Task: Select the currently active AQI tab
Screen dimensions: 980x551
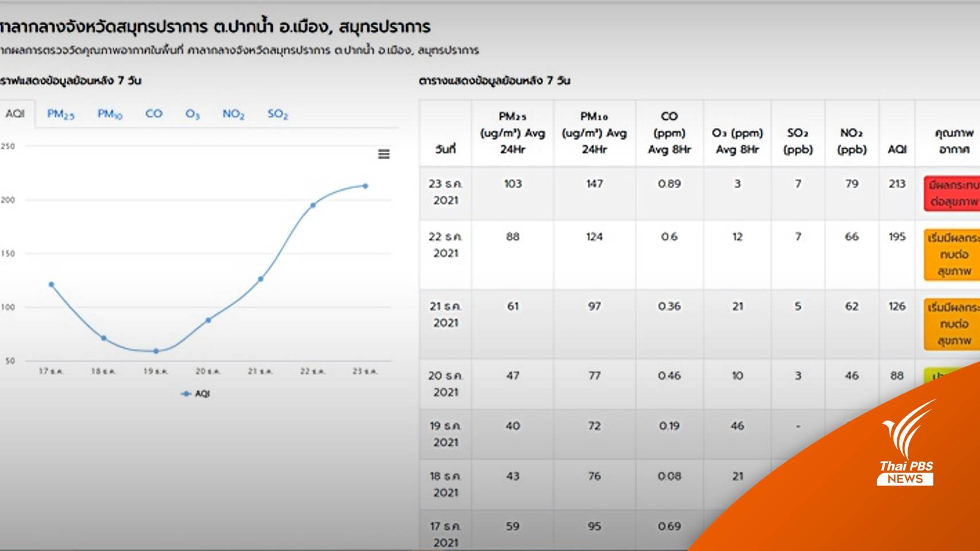Action: [16, 113]
